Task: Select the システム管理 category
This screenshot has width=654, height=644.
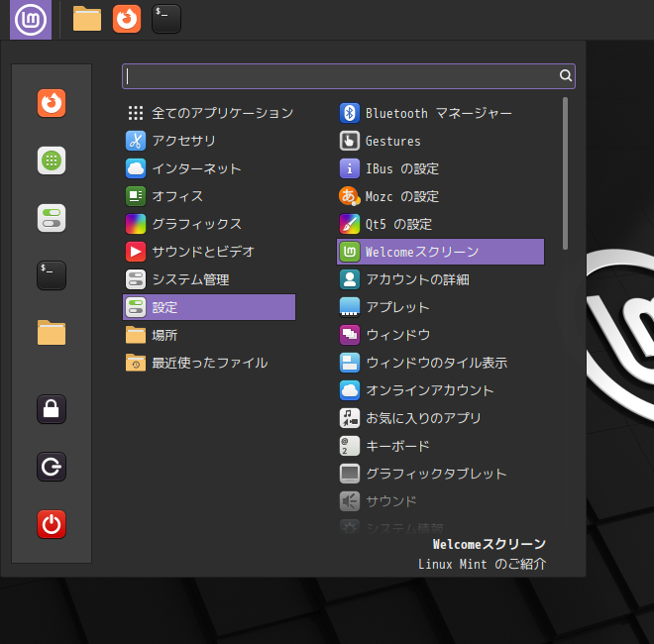Action: (209, 279)
